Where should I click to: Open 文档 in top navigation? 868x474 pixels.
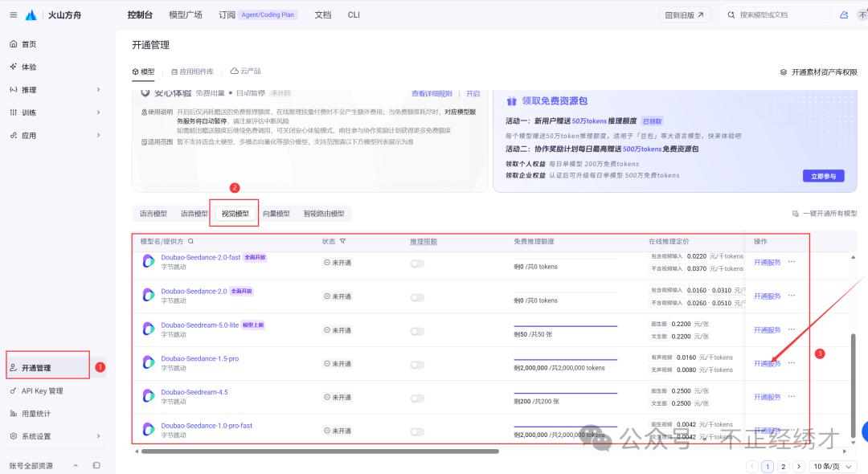(x=323, y=15)
